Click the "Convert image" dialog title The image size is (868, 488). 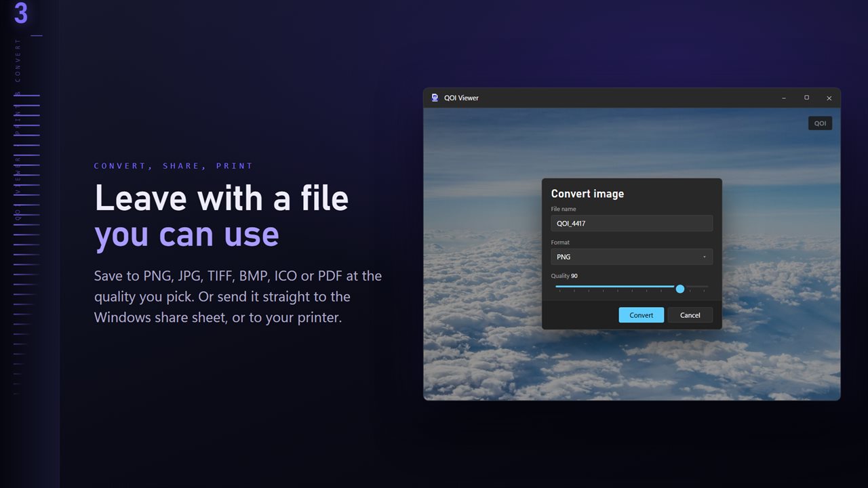587,194
